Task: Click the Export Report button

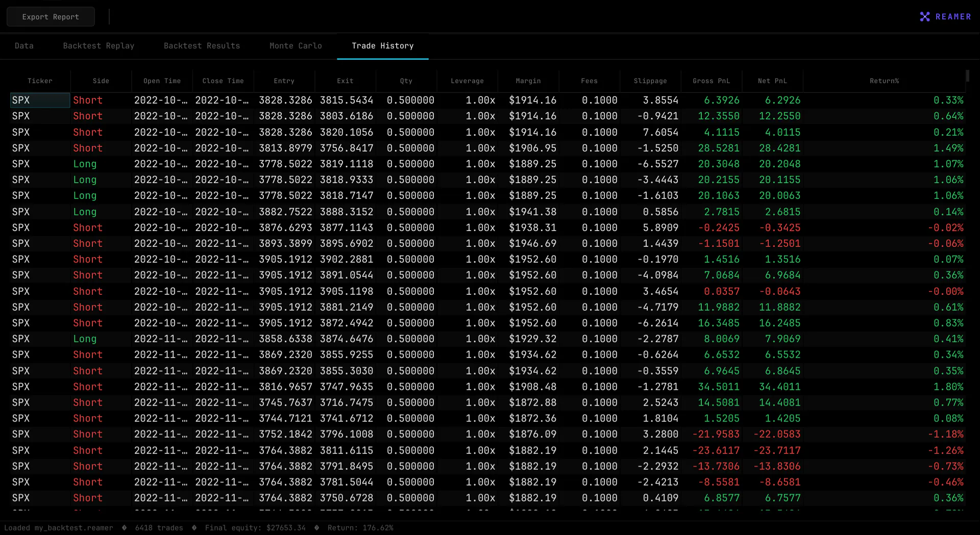Action: tap(51, 17)
